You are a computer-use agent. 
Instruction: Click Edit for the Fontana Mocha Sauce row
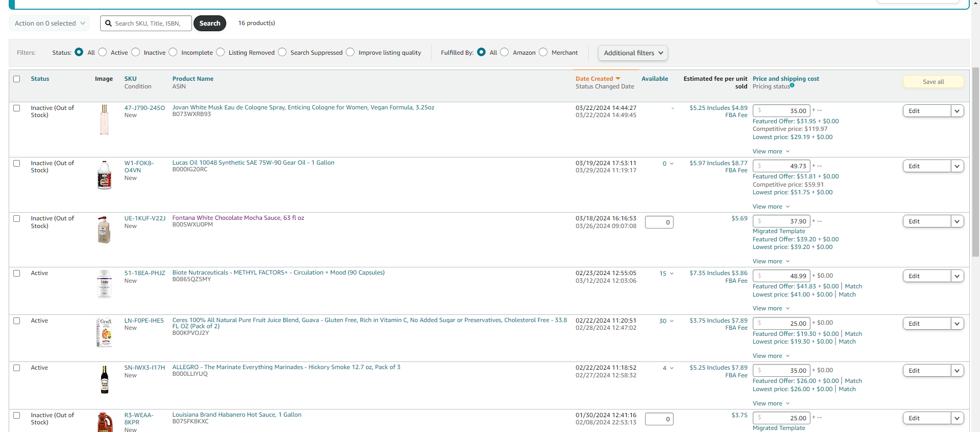pos(927,221)
